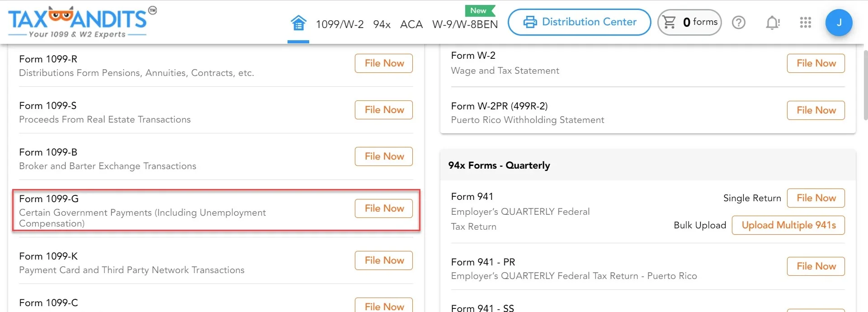
Task: File Now for Form W-2
Action: tap(815, 63)
